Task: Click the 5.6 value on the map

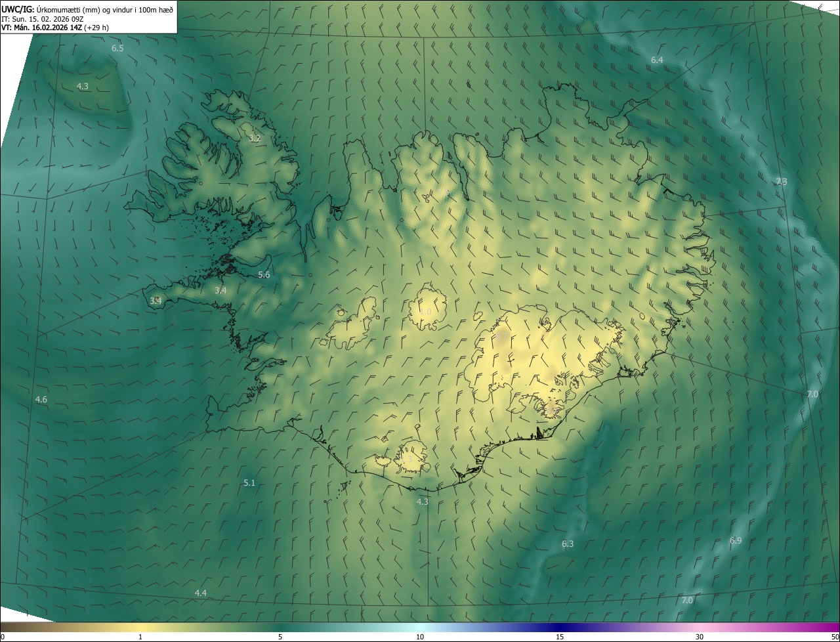Action: pos(264,275)
